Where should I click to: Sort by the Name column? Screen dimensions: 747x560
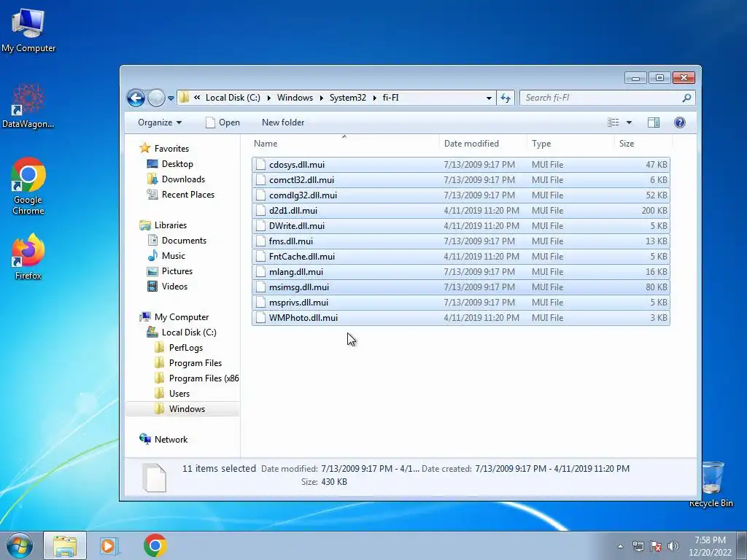(x=344, y=144)
